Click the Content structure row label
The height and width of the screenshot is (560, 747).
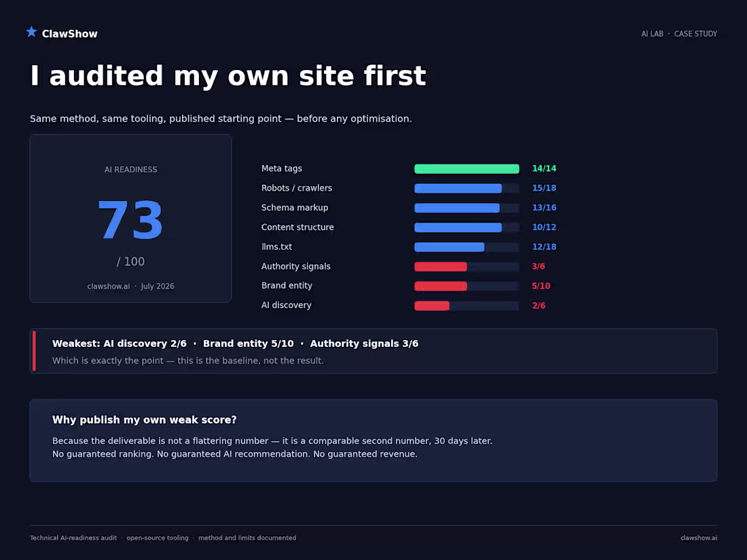tap(297, 227)
